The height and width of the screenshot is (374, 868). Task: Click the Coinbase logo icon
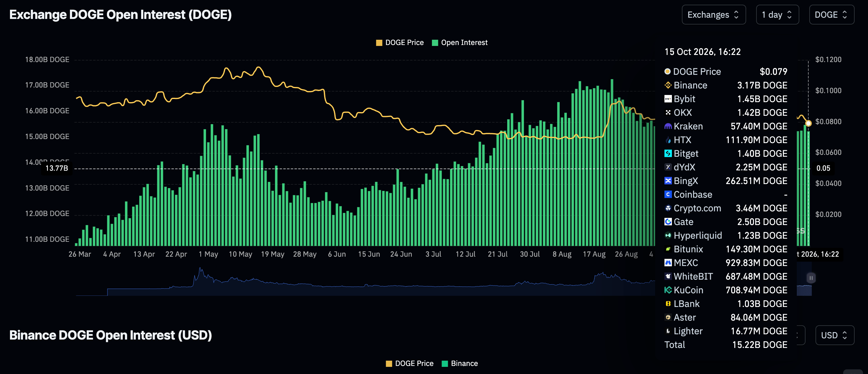tap(668, 195)
